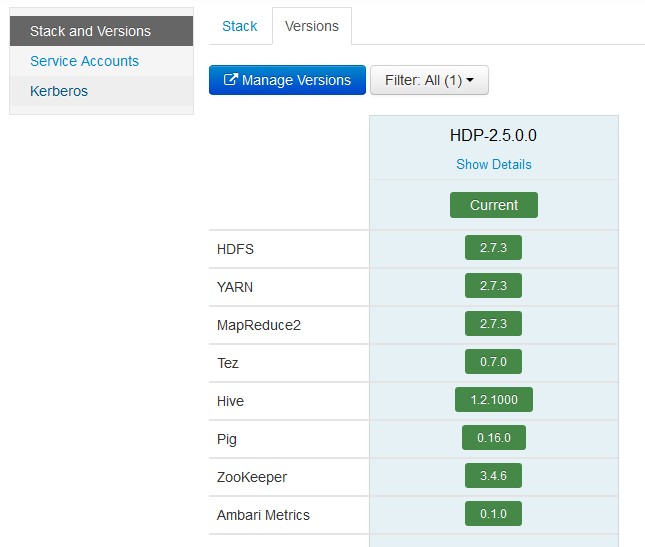
Task: Click Tez version 0.7.0 badge
Action: tap(493, 362)
